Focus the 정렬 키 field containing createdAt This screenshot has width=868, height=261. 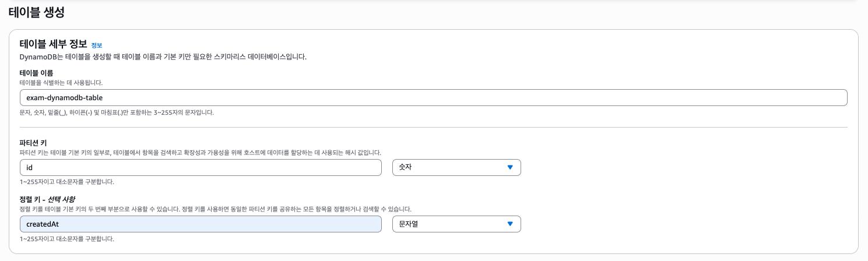click(201, 224)
